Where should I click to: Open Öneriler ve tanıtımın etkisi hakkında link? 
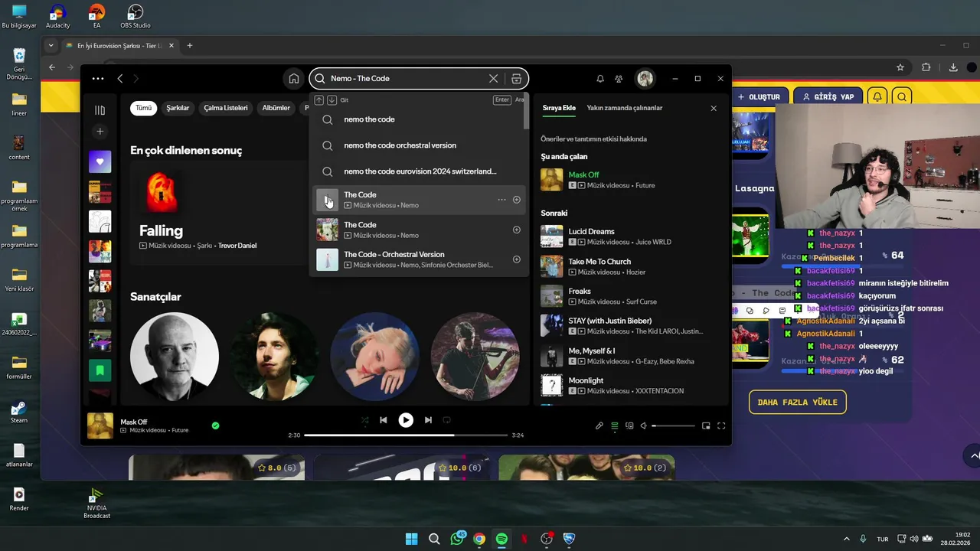[x=593, y=139]
